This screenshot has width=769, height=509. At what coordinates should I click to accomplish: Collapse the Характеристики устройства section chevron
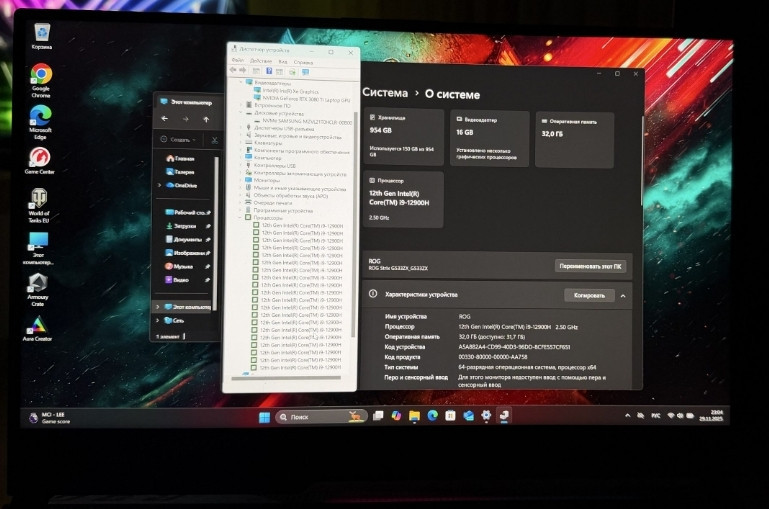click(x=623, y=295)
